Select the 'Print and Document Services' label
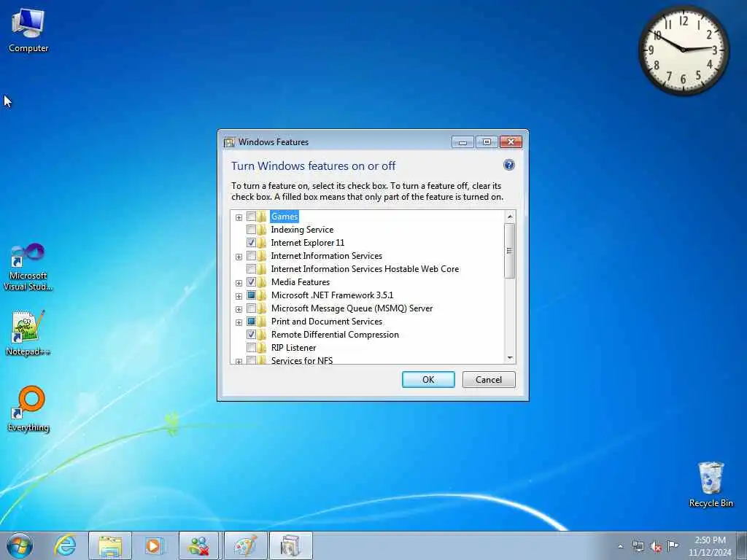 pyautogui.click(x=326, y=322)
